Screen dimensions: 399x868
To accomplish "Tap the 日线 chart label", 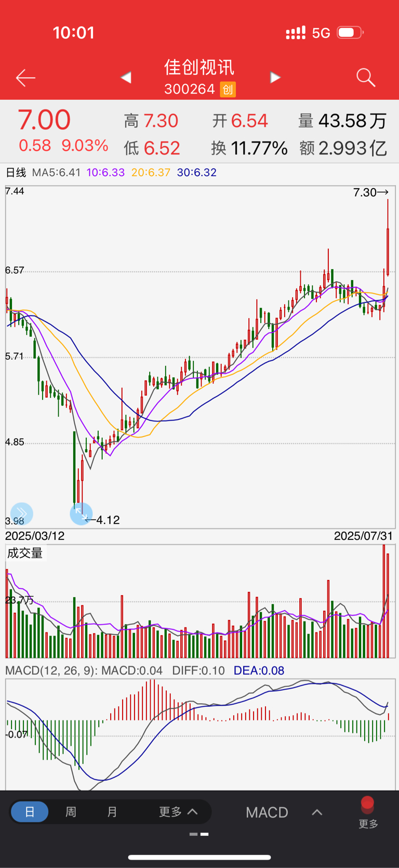I will tap(16, 173).
